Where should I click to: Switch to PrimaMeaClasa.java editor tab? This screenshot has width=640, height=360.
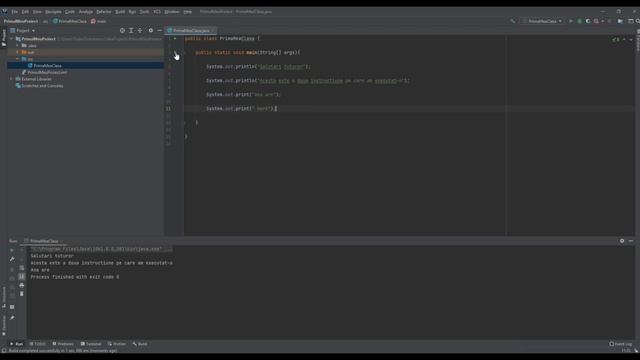coord(191,31)
